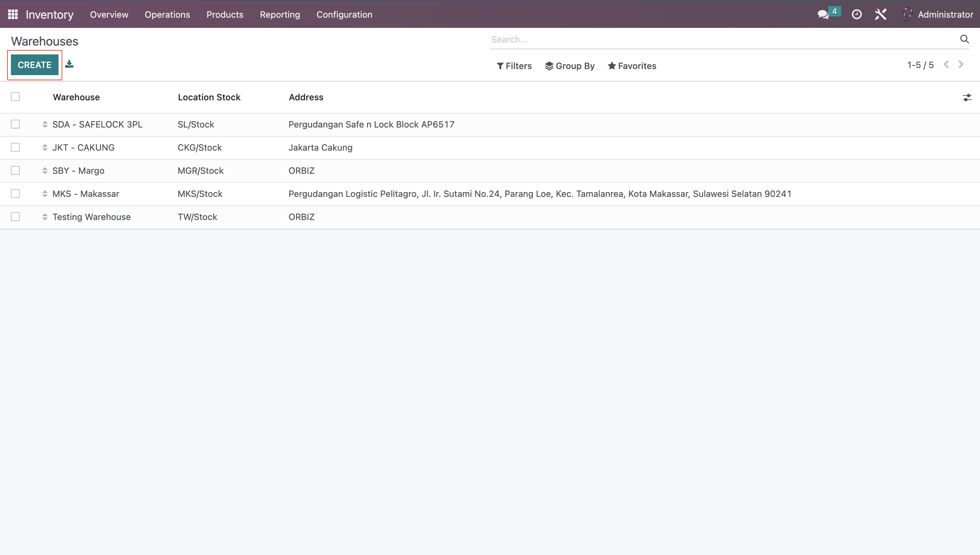Screen dimensions: 980x555
Task: Expand the reorder handle for Testing Warehouse
Action: [44, 217]
